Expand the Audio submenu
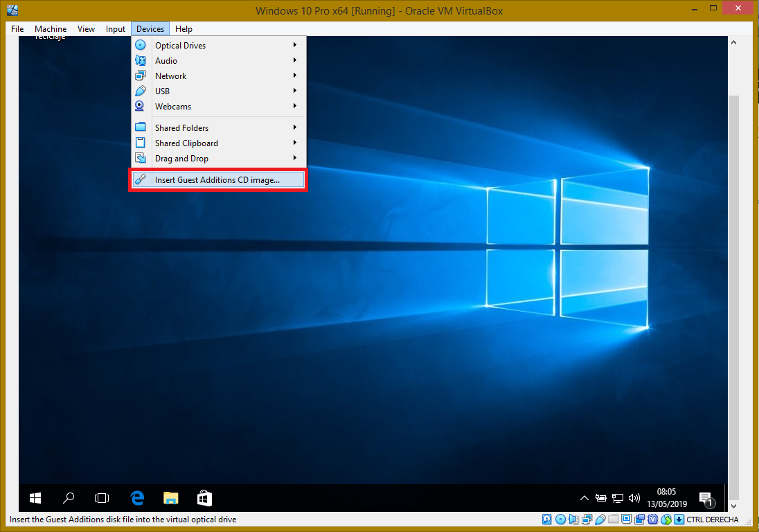The height and width of the screenshot is (532, 759). tap(218, 60)
